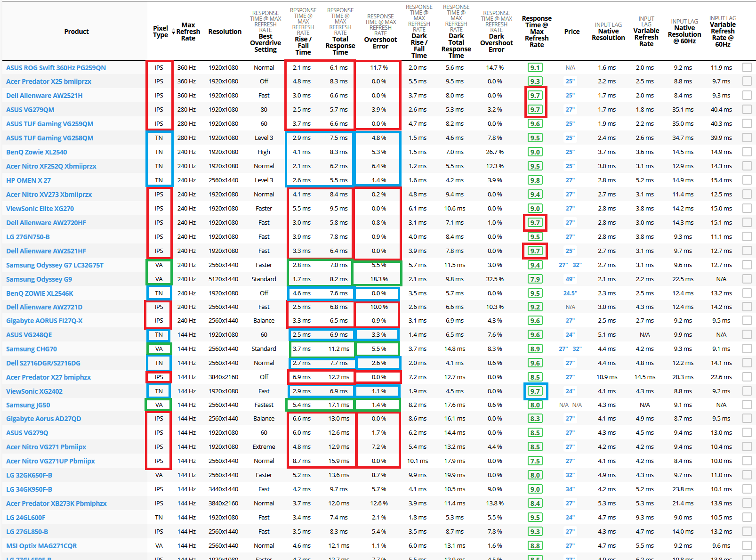756x560 pixels.
Task: Open the Gigabyte AORUS FI27Q-X link
Action: point(44,321)
